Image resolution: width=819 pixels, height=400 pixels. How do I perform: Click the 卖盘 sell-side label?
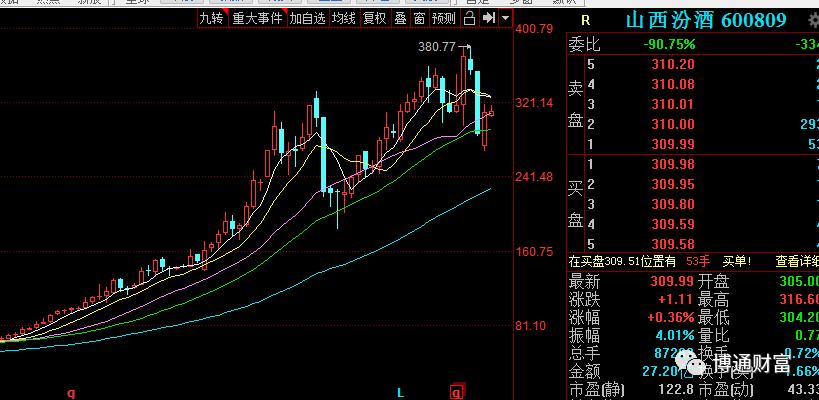(576, 104)
